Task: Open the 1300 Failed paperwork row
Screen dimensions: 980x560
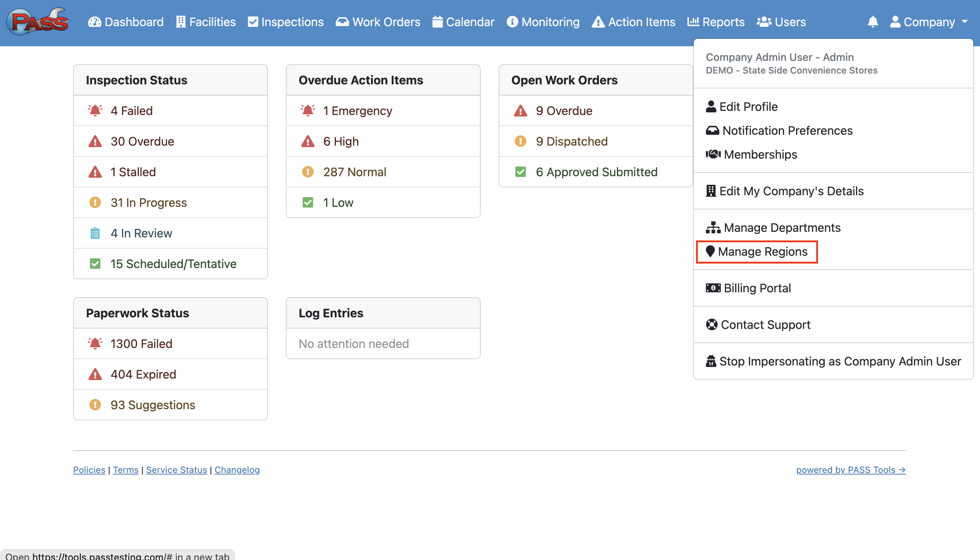Action: [x=141, y=343]
